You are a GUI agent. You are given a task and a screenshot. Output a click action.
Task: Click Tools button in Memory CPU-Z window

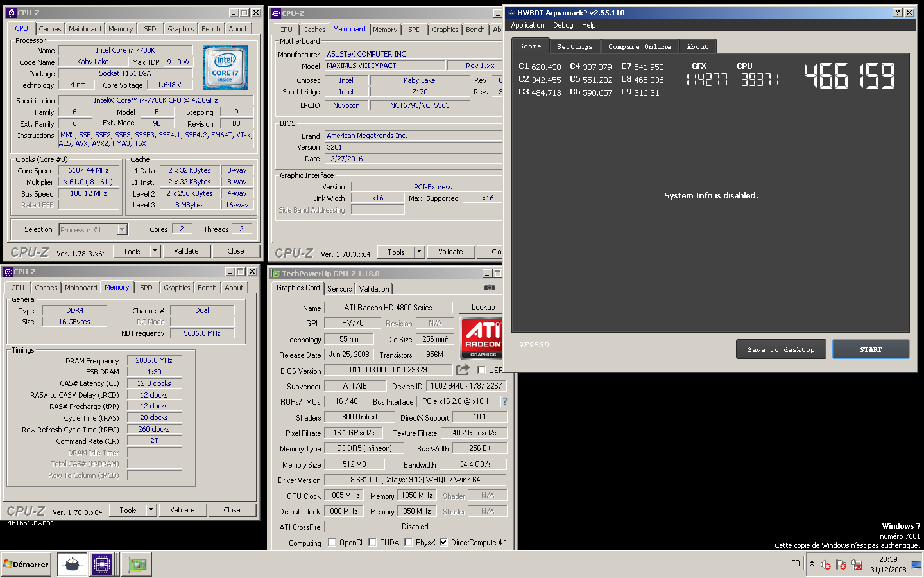click(128, 510)
